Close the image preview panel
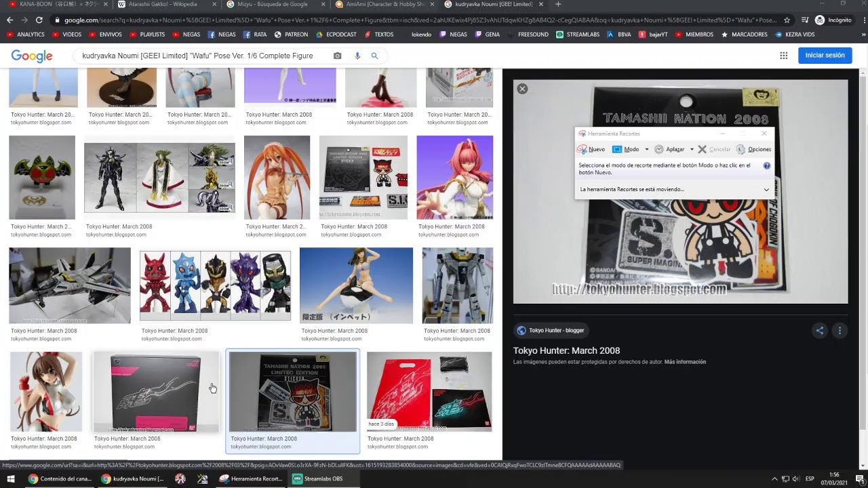The width and height of the screenshot is (868, 488). coord(521,89)
